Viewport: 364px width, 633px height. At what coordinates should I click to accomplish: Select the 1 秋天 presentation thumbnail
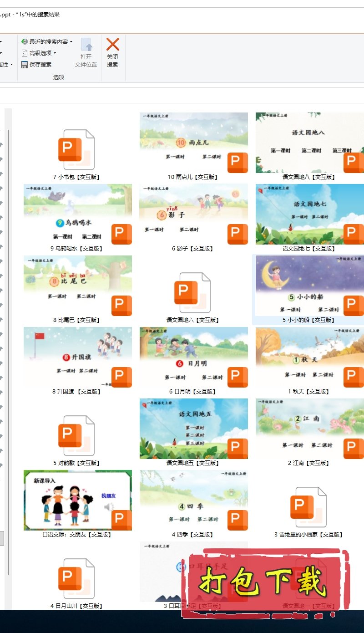tap(309, 357)
